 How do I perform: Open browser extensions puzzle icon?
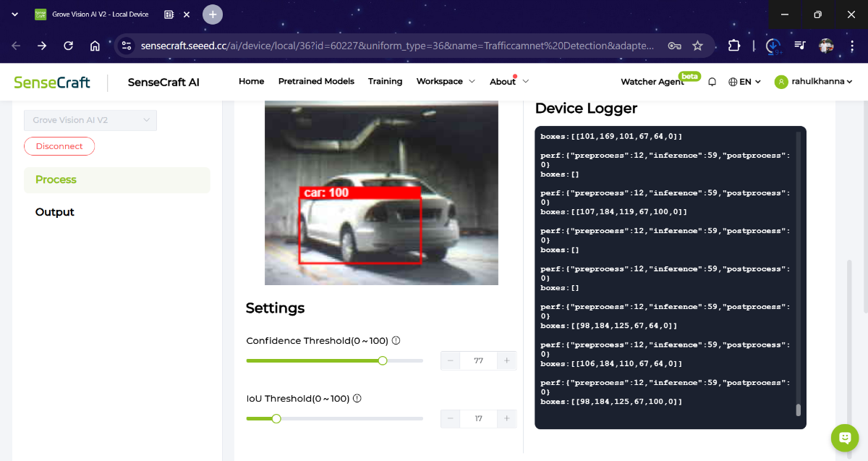[733, 46]
